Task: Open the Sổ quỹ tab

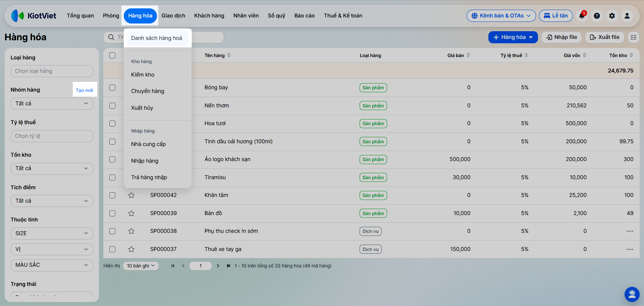Action: [x=276, y=16]
